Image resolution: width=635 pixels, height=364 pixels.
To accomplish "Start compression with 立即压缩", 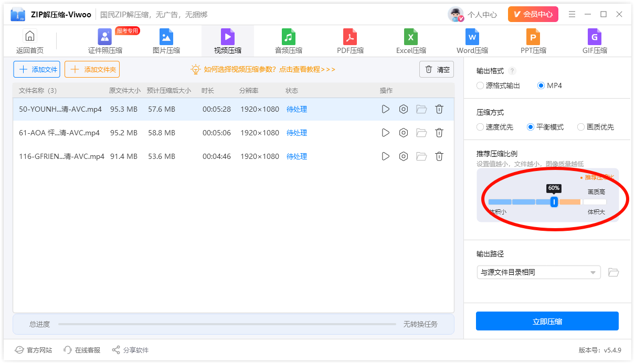I will point(547,322).
